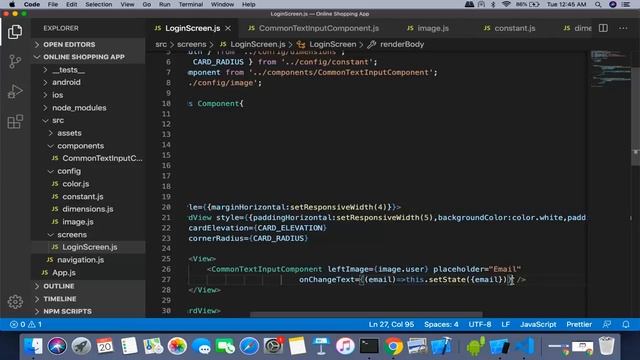Image resolution: width=640 pixels, height=360 pixels.
Task: Open Visual Studio Code in the dock
Action: (x=525, y=346)
